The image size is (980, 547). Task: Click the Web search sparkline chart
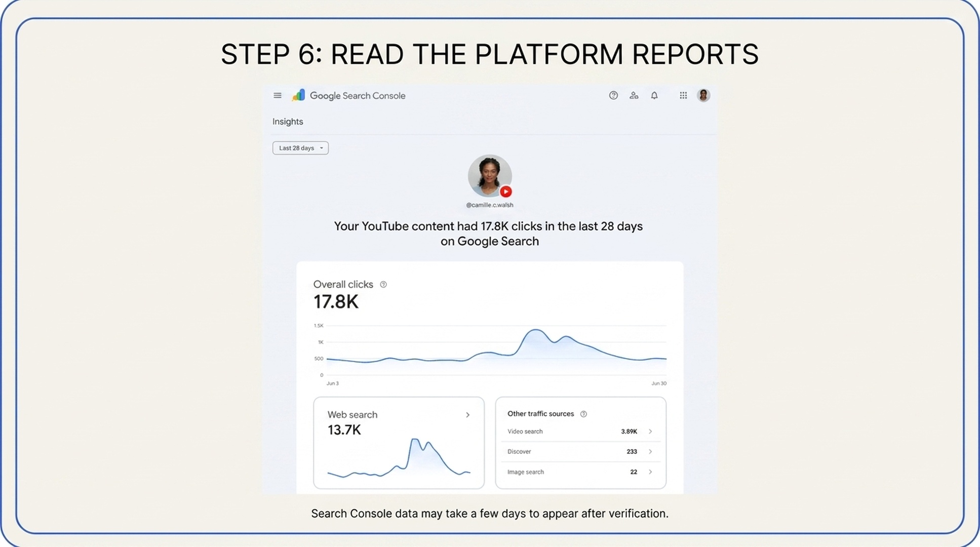click(399, 458)
